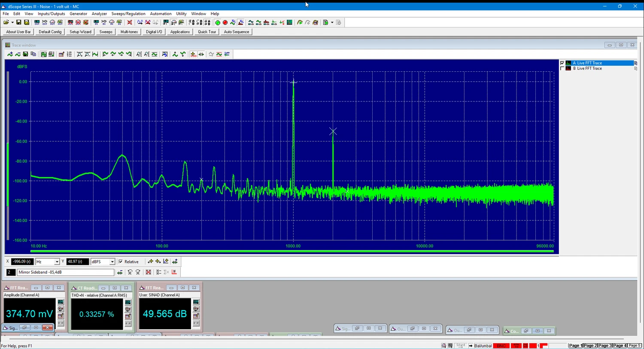Open the Analyzer menu
Image resolution: width=644 pixels, height=349 pixels.
(x=99, y=14)
